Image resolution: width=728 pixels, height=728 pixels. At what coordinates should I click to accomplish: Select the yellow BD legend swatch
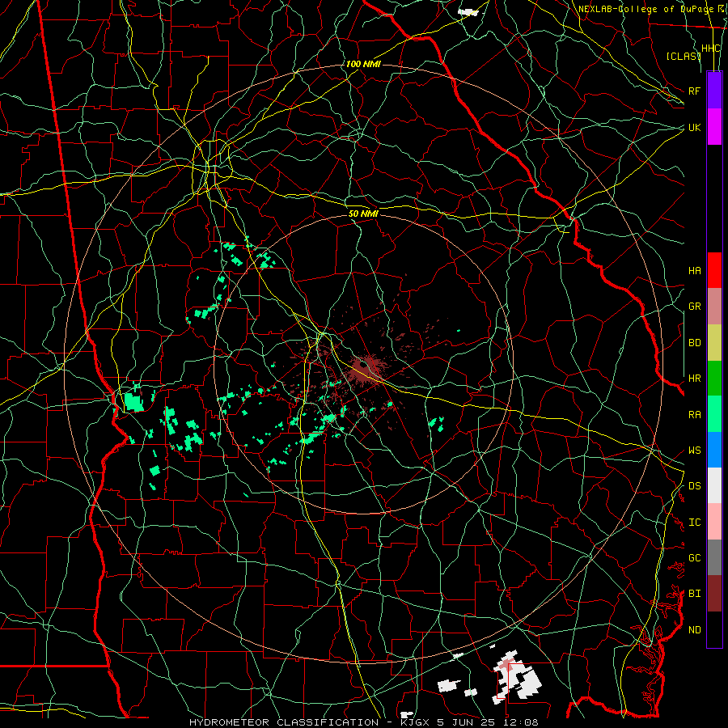(714, 342)
